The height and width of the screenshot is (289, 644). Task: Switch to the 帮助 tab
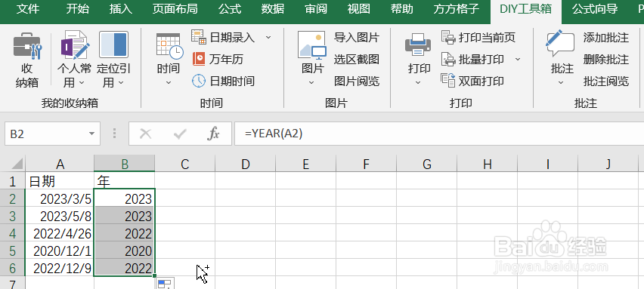[x=401, y=9]
